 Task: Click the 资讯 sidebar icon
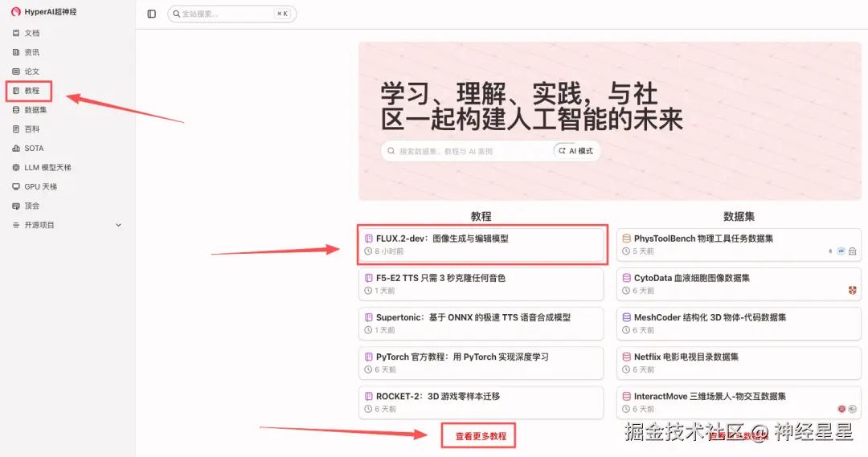pos(16,52)
